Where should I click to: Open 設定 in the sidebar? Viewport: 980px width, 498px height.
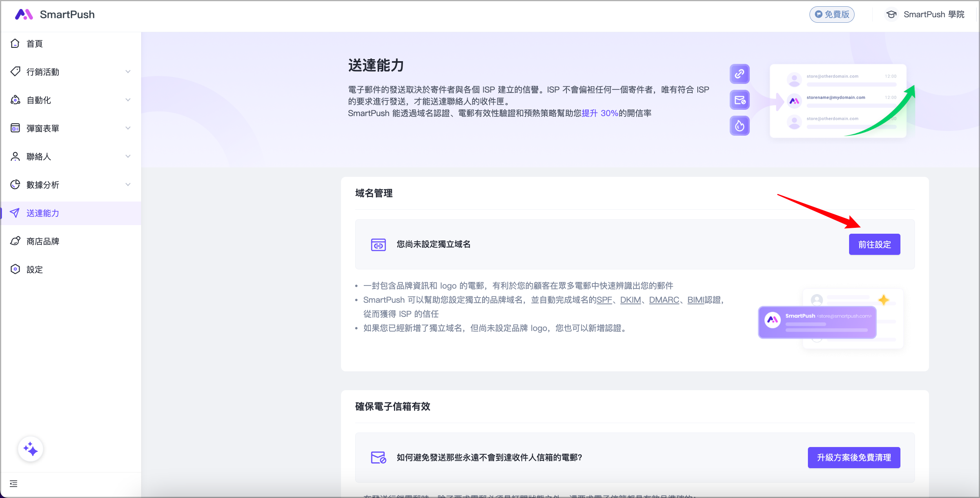34,269
